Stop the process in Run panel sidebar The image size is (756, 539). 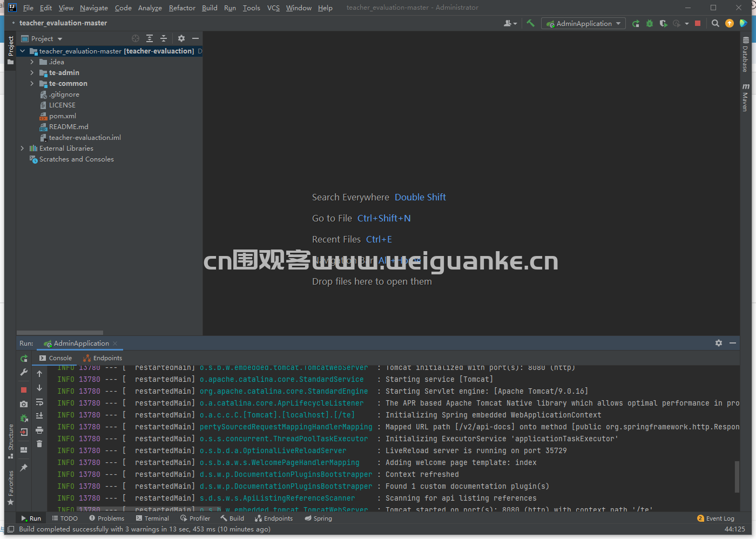coord(24,389)
